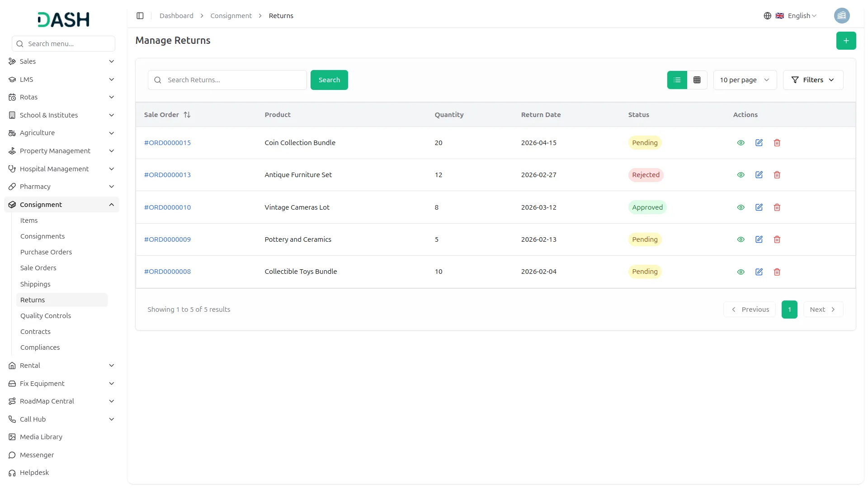Edit the Antique Furniture Set return
Image resolution: width=868 pixels, height=488 pixels.
tap(759, 175)
